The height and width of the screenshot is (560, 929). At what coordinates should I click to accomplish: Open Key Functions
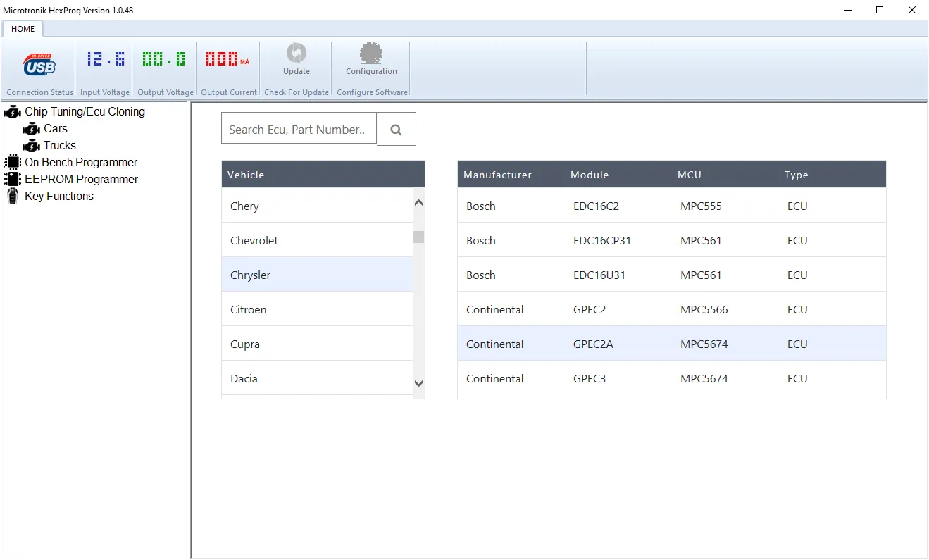(x=59, y=196)
